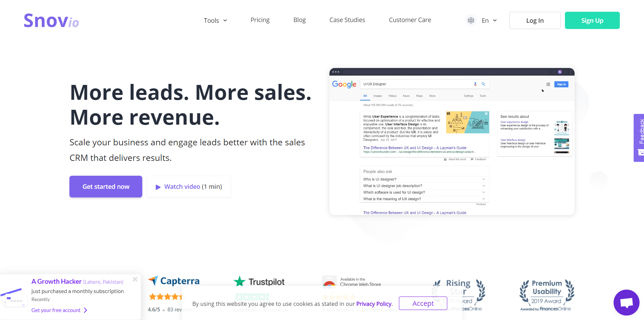Click the globe language icon
Viewport: 644px width, 320px height.
coord(471,20)
